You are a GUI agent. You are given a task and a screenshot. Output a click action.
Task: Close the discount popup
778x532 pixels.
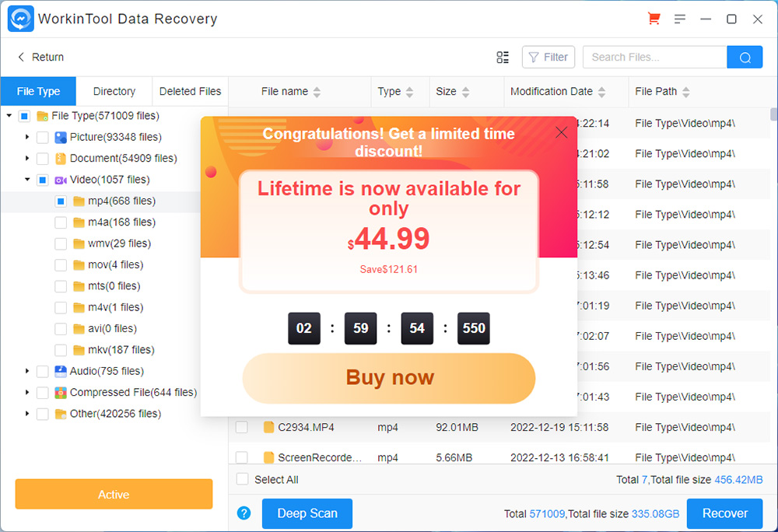point(561,132)
